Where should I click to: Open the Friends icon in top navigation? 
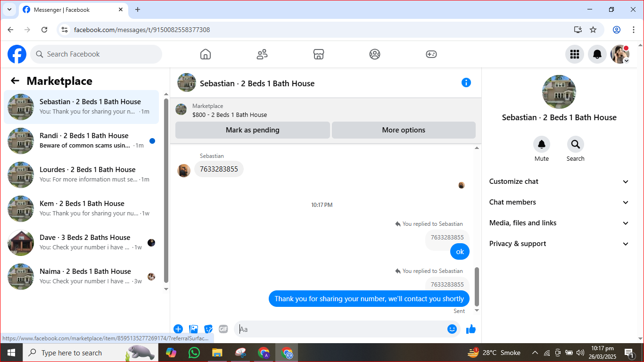point(262,54)
